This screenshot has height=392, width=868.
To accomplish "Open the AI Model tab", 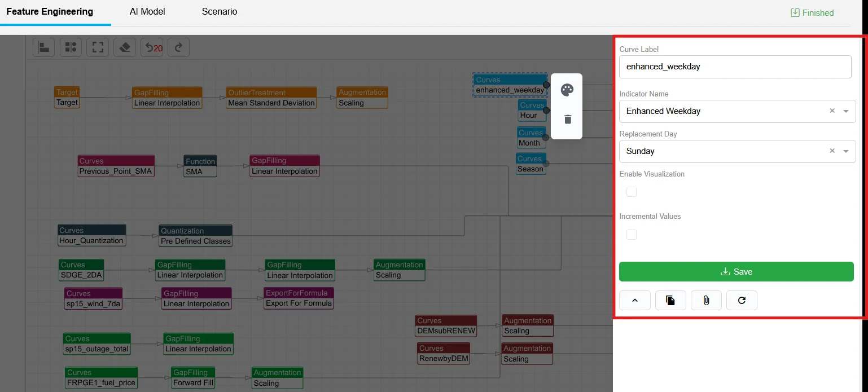I will [x=147, y=12].
